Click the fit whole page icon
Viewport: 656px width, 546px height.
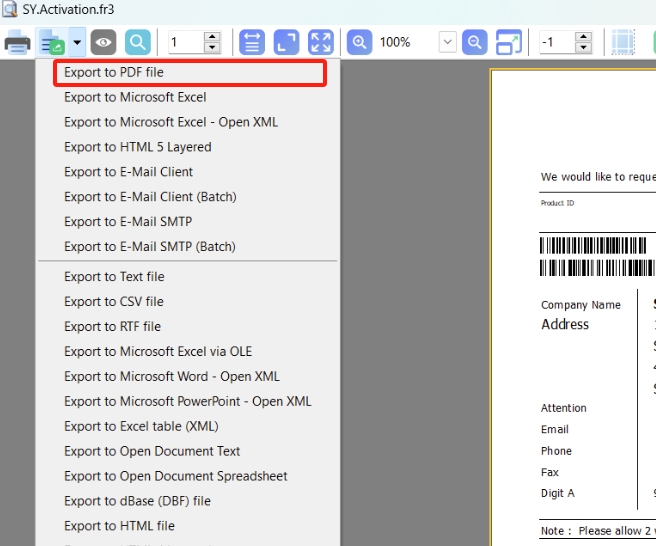click(x=286, y=42)
